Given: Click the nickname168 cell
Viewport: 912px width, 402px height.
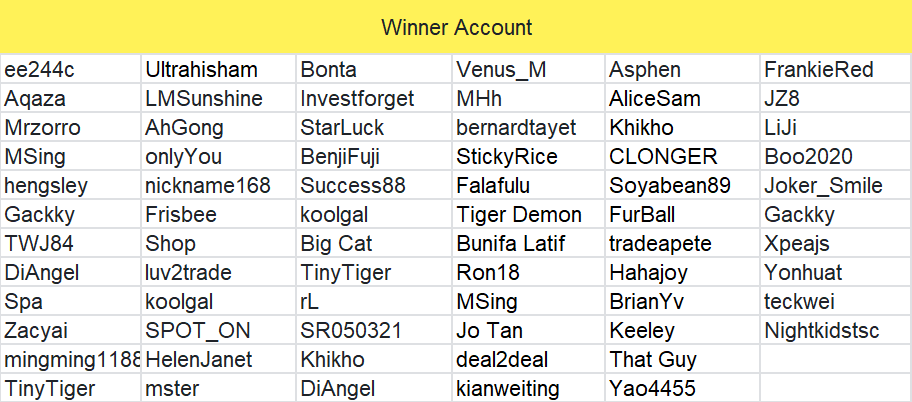Looking at the screenshot, I should (219, 186).
